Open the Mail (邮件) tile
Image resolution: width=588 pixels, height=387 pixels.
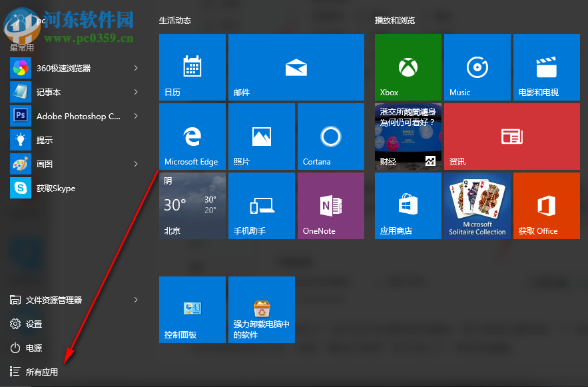pos(296,67)
